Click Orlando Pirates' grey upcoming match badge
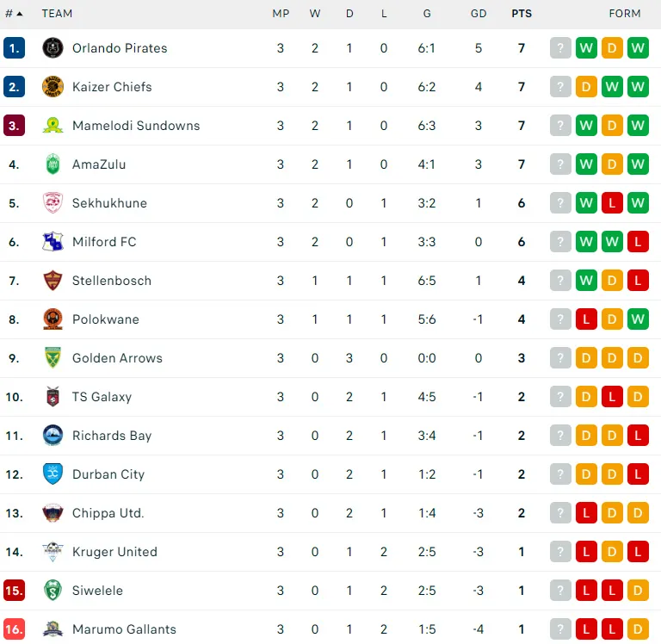The width and height of the screenshot is (661, 644). [x=560, y=47]
